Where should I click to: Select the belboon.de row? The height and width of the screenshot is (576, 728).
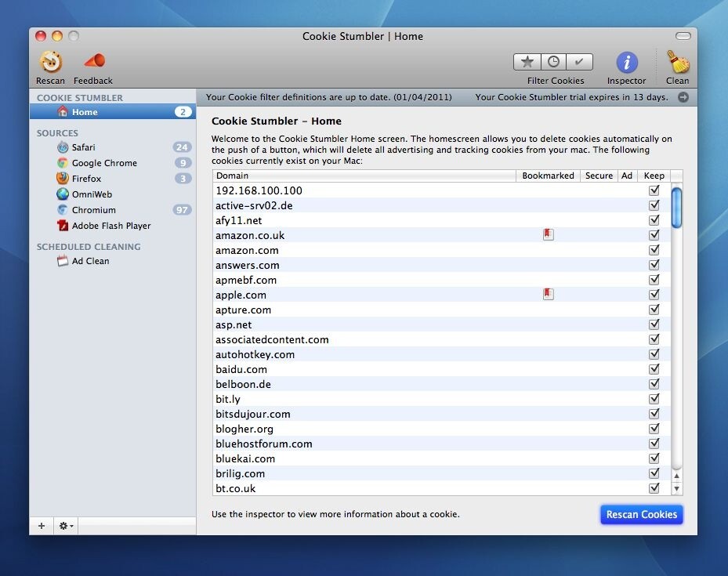[x=441, y=384]
